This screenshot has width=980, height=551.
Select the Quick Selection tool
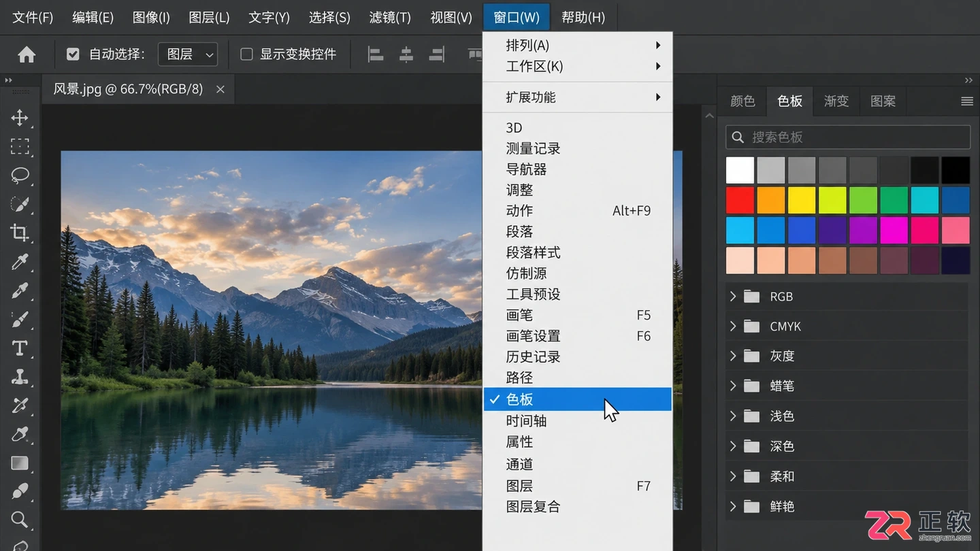(20, 203)
